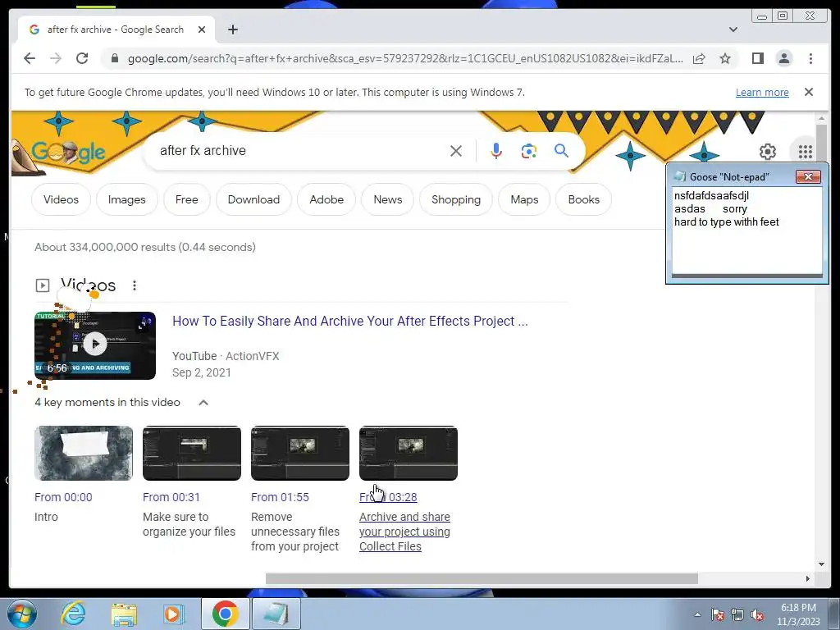This screenshot has height=630, width=840.
Task: Open network status tray icon
Action: pyautogui.click(x=737, y=614)
